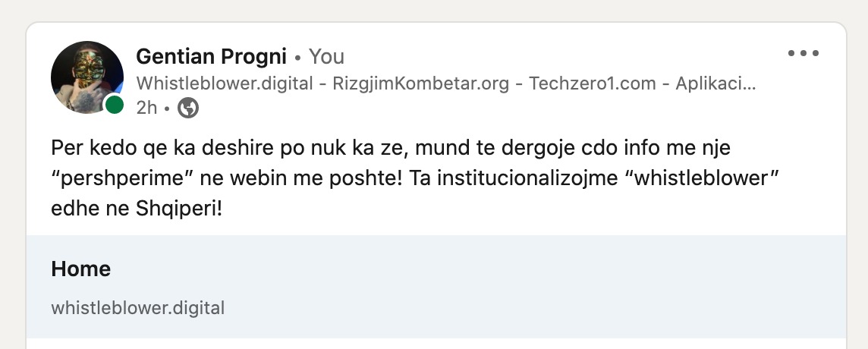Open the three-dots post options menu
Viewport: 868px width, 349px height.
pos(804,54)
